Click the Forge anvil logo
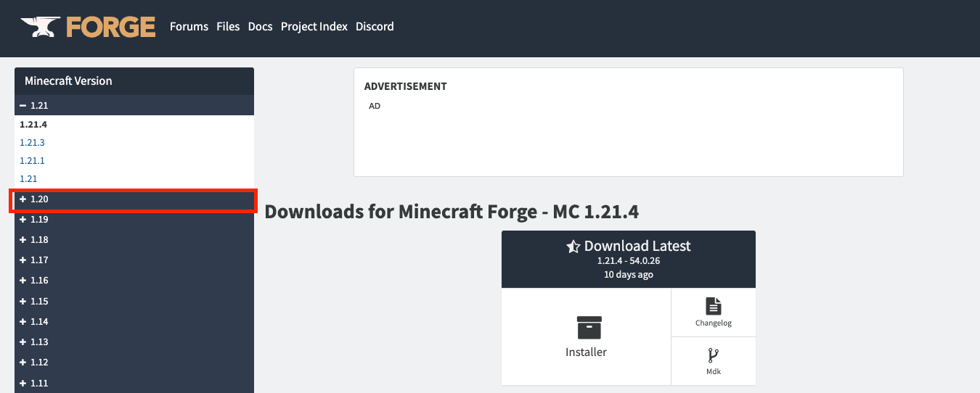Image resolution: width=980 pixels, height=393 pixels. coord(88,27)
